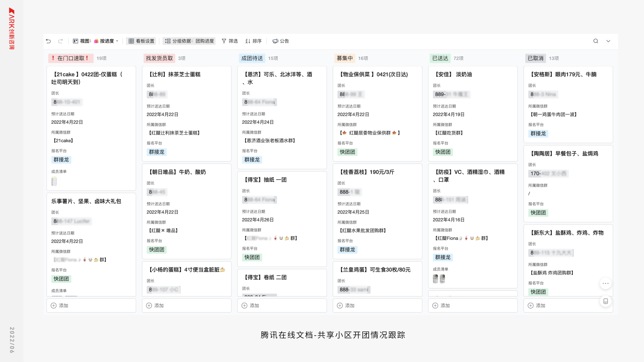Image resolution: width=644 pixels, height=362 pixels.
Task: Click member thumbnail on 21cake card
Action: coord(54,181)
